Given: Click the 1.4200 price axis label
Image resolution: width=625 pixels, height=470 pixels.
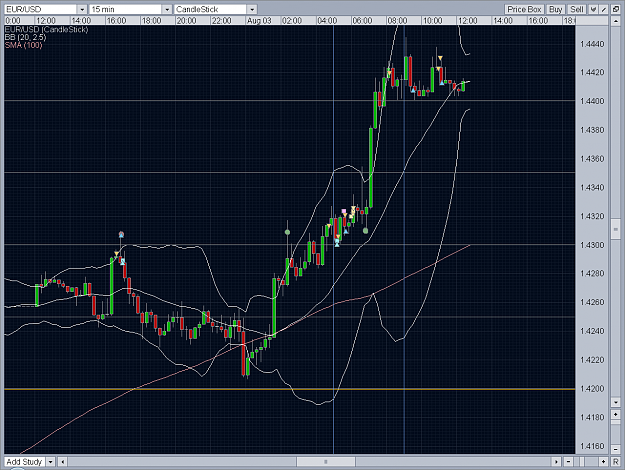Looking at the screenshot, I should (592, 389).
